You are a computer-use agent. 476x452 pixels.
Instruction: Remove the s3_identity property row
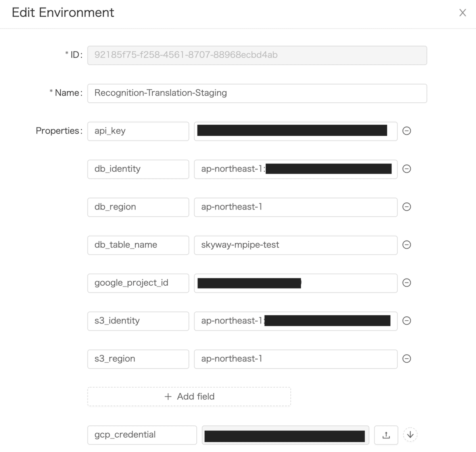point(407,321)
